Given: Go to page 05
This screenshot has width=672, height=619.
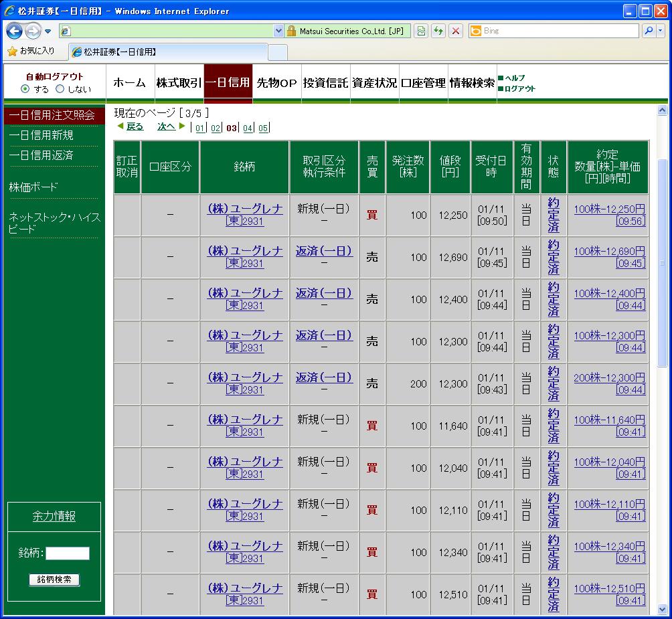Looking at the screenshot, I should [x=263, y=128].
